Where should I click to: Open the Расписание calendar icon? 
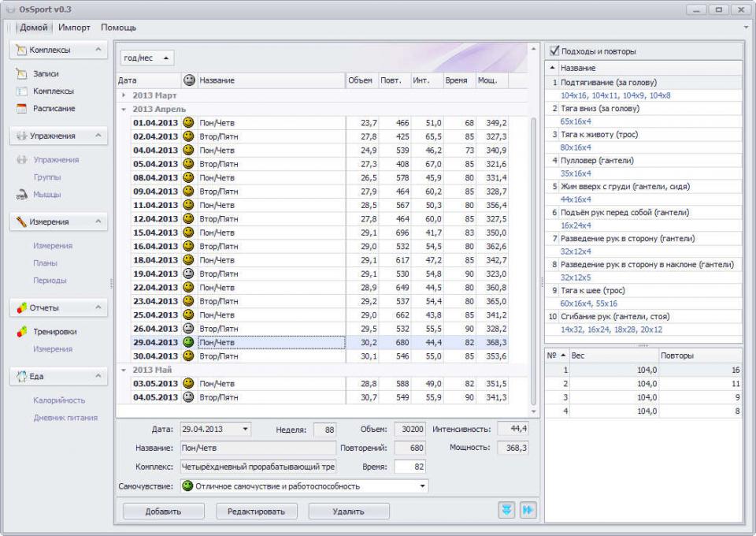coord(21,109)
